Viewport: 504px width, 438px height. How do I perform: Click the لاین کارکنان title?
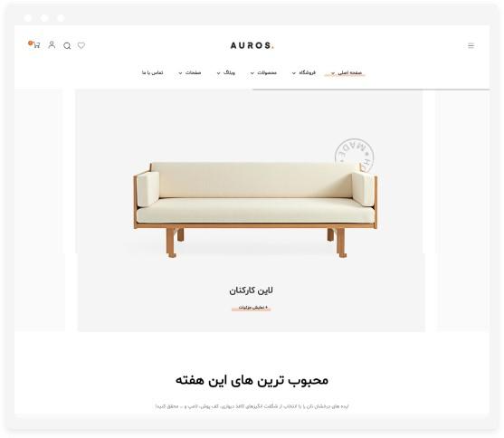(x=251, y=290)
